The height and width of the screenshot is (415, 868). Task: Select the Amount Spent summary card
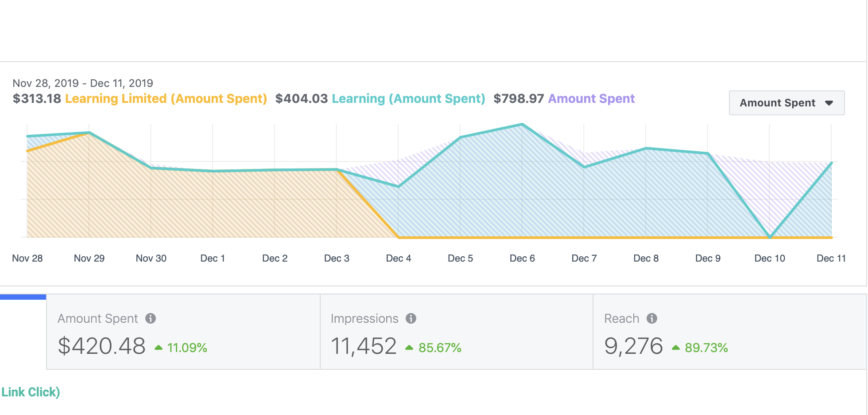point(183,331)
